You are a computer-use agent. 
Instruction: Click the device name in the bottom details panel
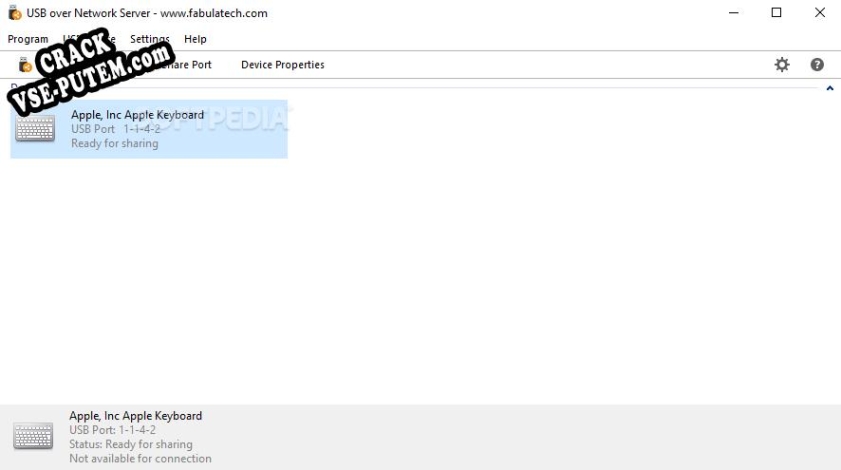(x=135, y=416)
